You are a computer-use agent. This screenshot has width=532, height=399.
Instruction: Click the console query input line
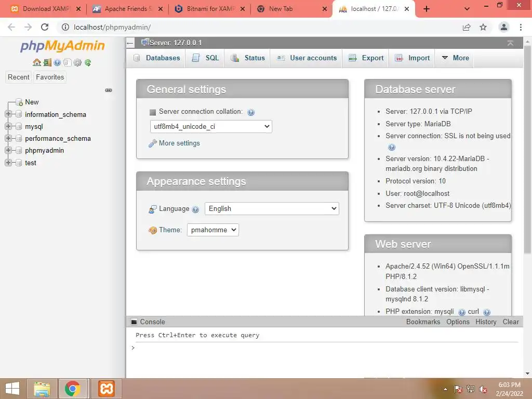tap(326, 348)
